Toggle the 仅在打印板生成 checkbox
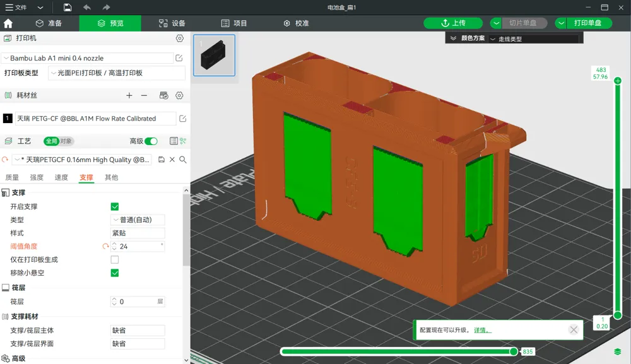This screenshot has width=631, height=364. (x=115, y=259)
